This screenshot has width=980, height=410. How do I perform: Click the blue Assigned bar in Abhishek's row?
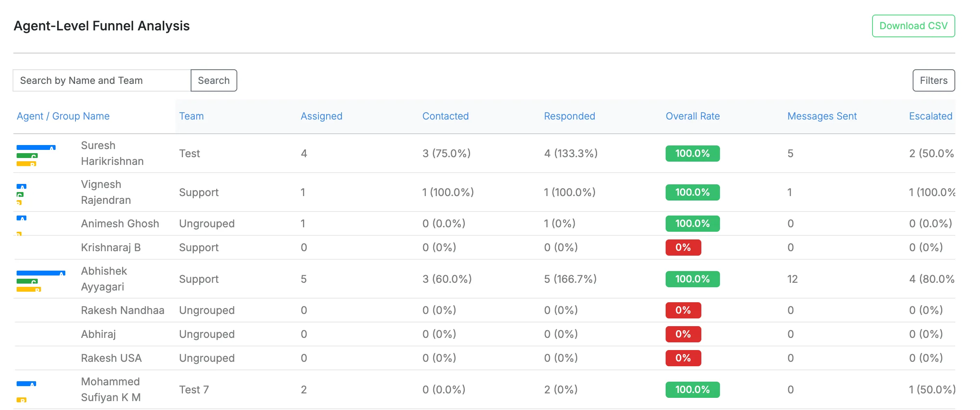[41, 273]
